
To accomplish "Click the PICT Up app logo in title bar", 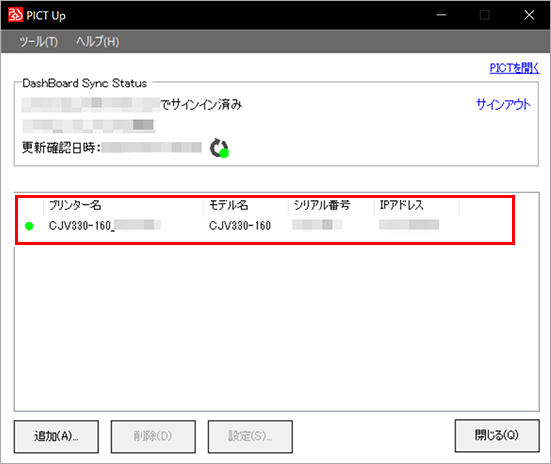I will pyautogui.click(x=15, y=15).
